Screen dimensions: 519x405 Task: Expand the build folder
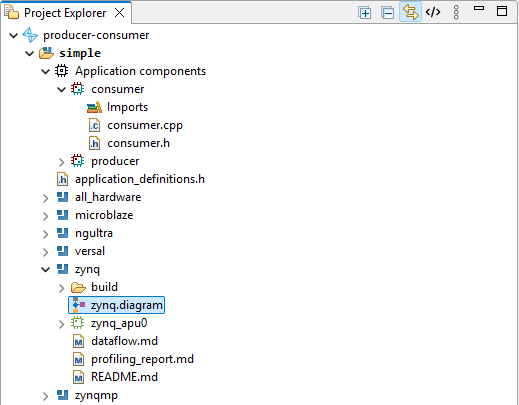[x=61, y=288]
